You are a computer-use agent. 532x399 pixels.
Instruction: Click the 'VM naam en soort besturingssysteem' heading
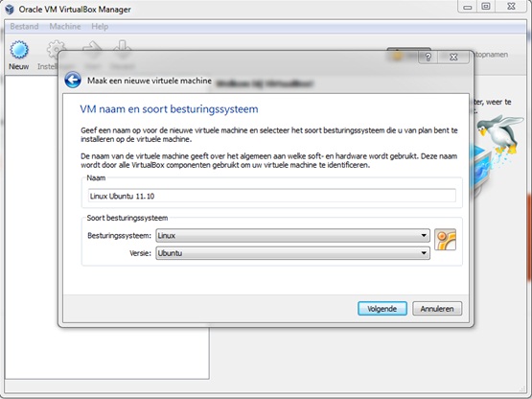[169, 109]
